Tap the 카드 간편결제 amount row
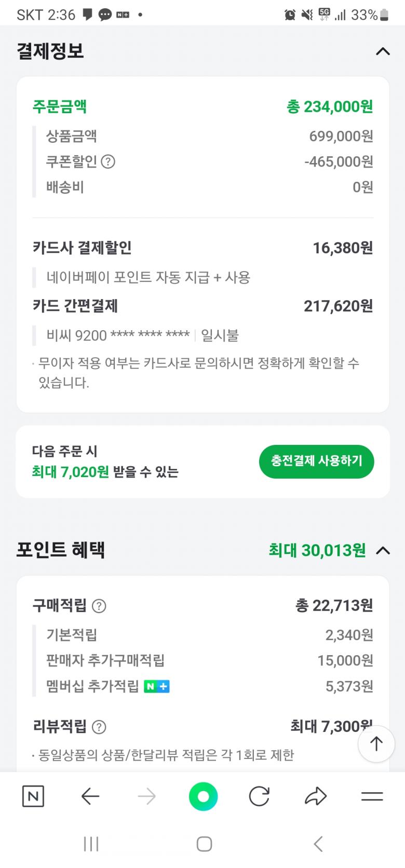This screenshot has height=868, width=405. click(203, 306)
